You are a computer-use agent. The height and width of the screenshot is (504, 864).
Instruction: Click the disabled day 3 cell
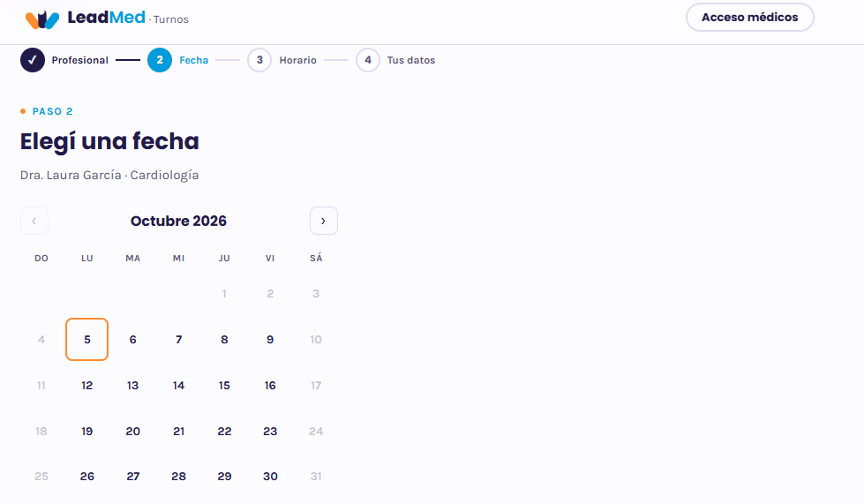(316, 294)
